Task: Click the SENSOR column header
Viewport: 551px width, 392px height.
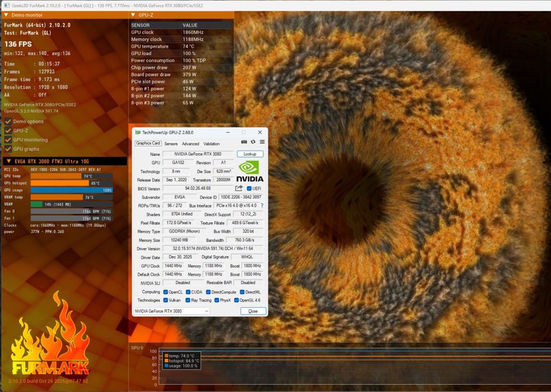Action: click(140, 25)
